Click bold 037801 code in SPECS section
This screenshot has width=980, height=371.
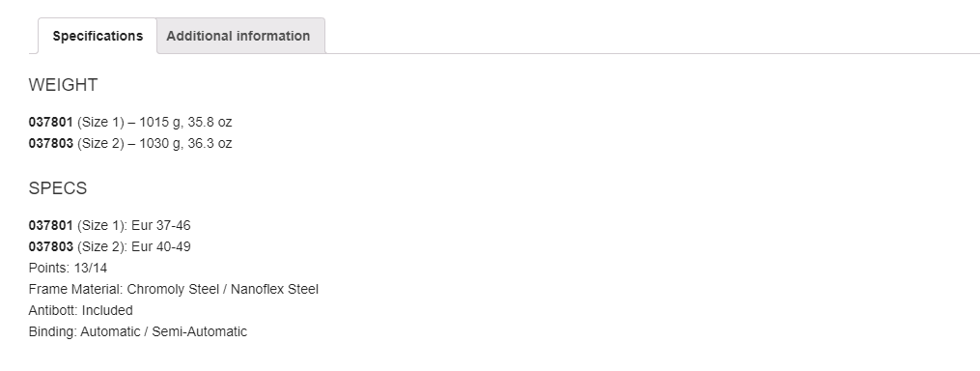(x=50, y=225)
